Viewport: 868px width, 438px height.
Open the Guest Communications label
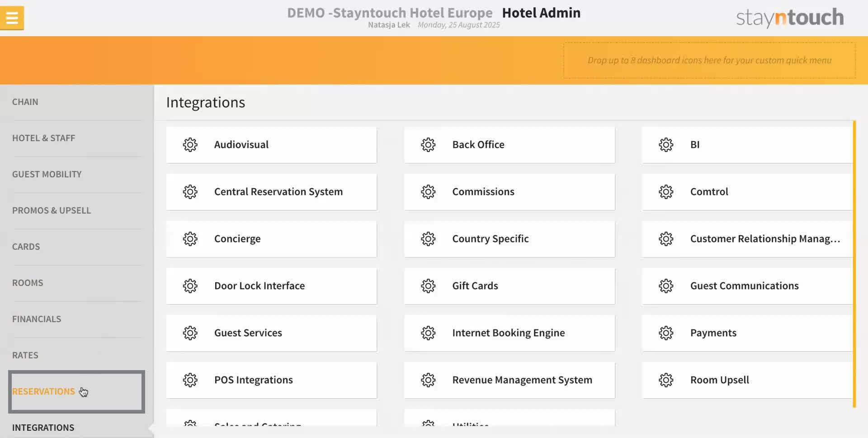(745, 286)
